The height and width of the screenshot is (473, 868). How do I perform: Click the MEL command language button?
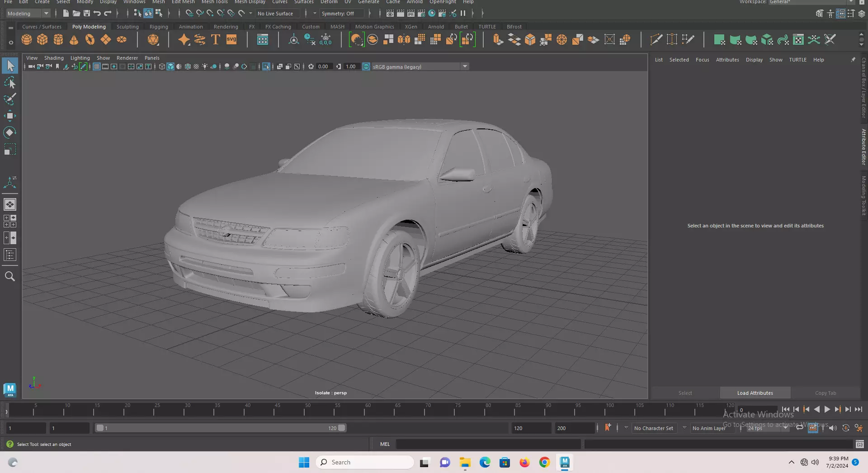[x=385, y=444]
